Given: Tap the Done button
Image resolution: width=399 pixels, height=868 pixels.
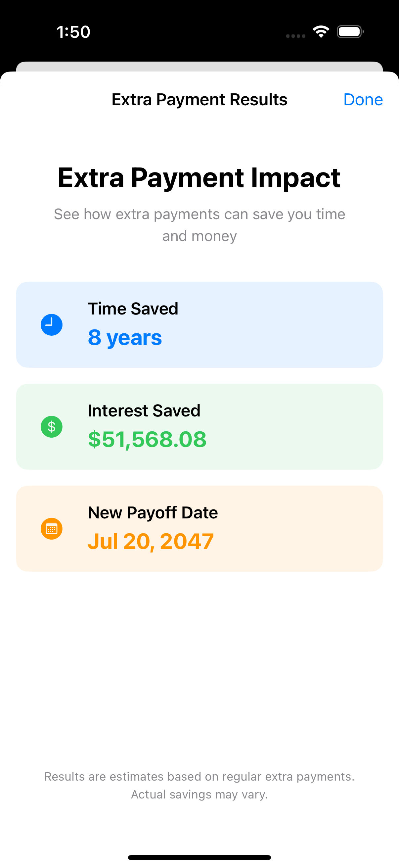Looking at the screenshot, I should click(363, 100).
